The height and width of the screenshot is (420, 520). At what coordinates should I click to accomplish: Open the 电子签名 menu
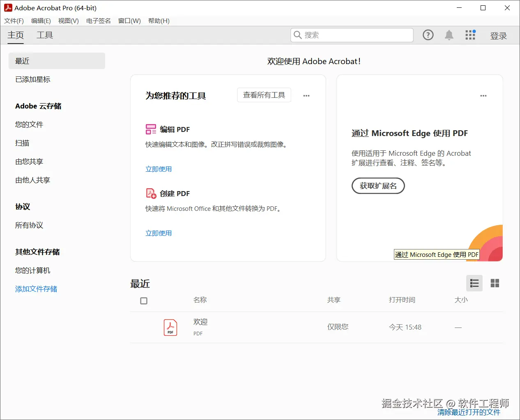pos(99,21)
